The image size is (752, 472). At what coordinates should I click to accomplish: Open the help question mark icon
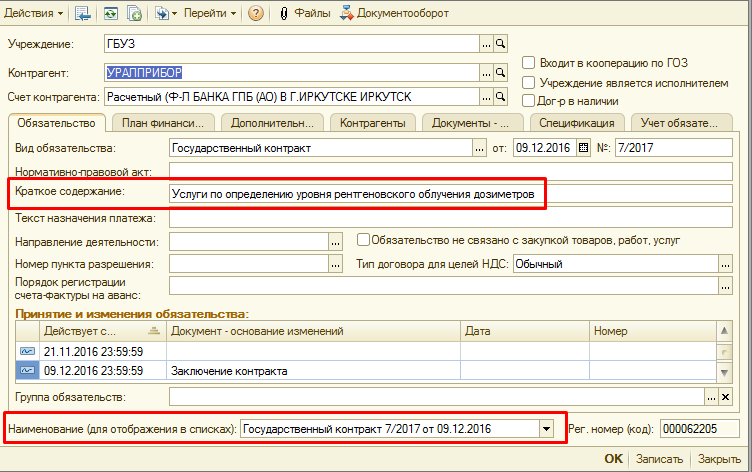256,13
